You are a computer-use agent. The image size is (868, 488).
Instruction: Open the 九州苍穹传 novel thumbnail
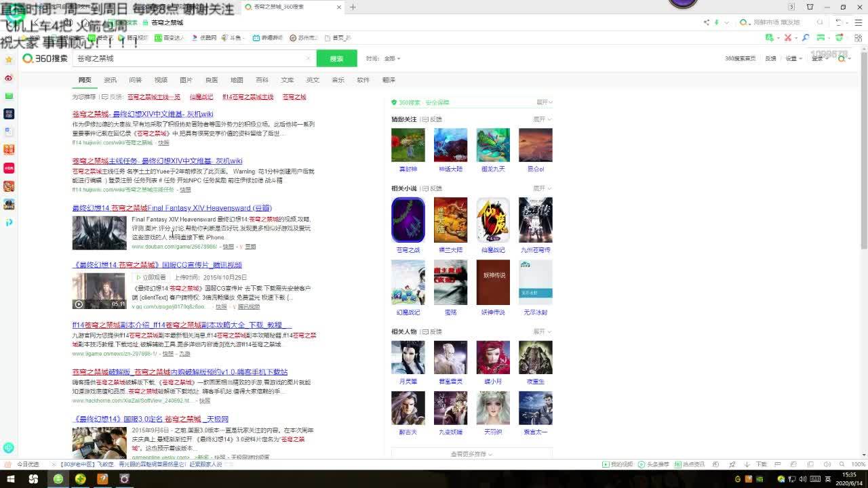click(536, 220)
